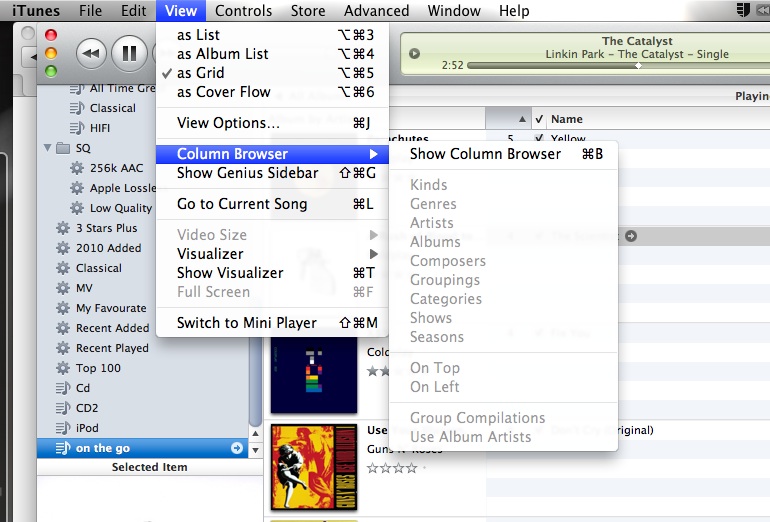Click the elapsed time 2:52

(452, 65)
